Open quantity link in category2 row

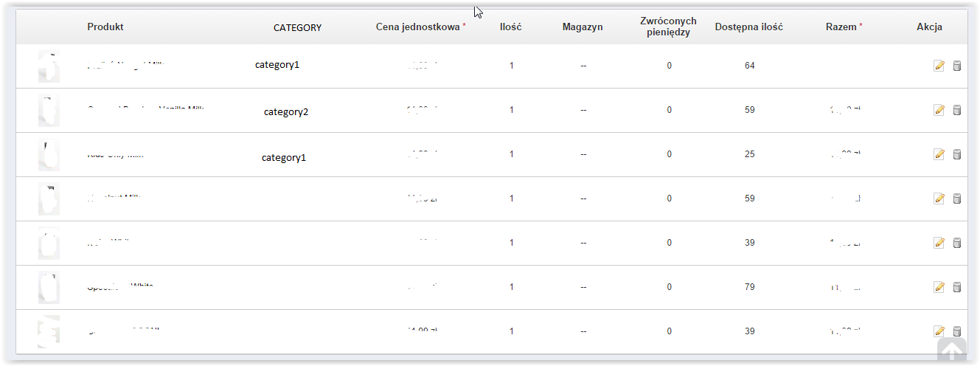[x=512, y=110]
